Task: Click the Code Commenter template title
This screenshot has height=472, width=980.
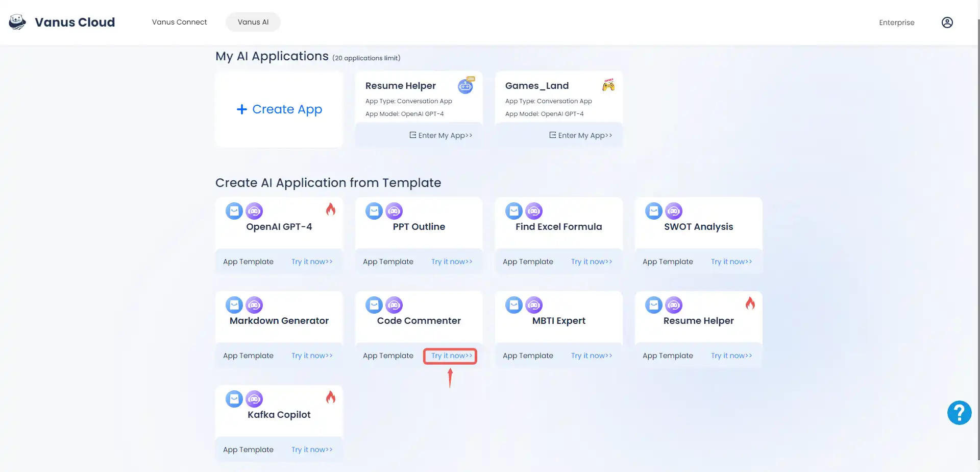Action: (419, 321)
